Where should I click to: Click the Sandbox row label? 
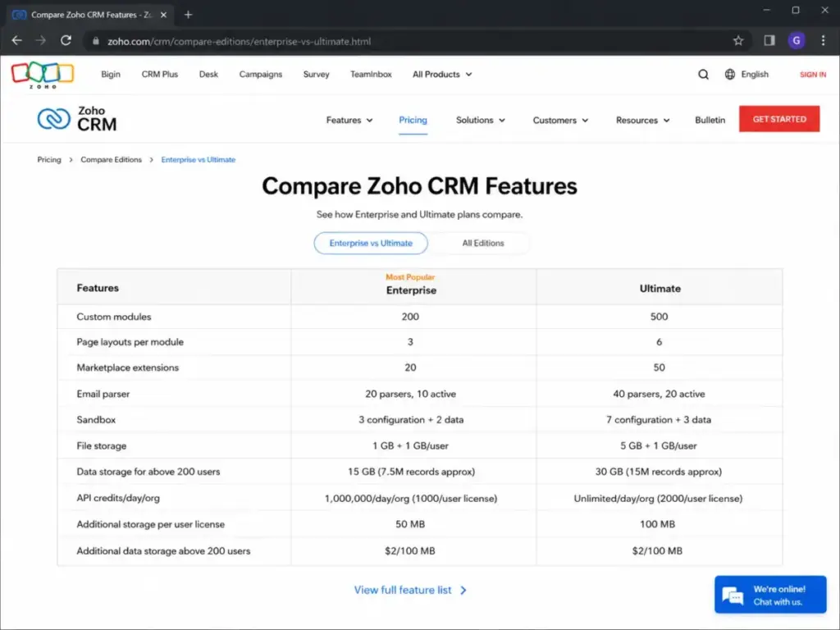point(96,419)
